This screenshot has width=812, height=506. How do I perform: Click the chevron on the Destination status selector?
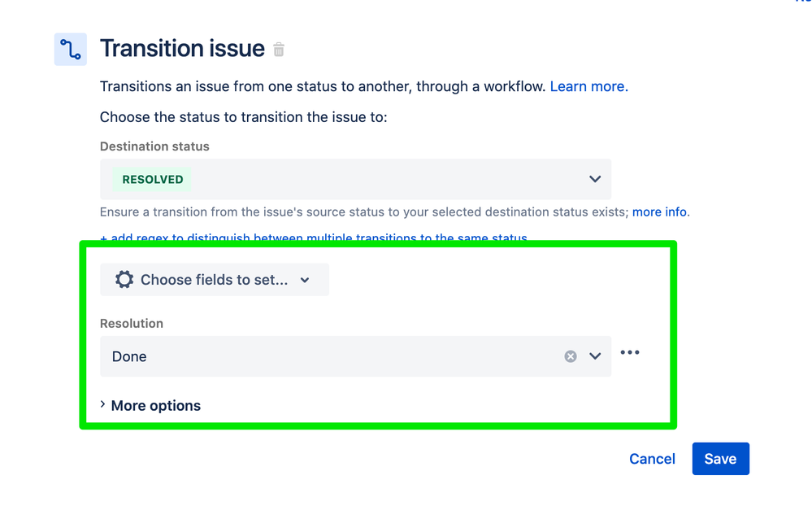[594, 179]
